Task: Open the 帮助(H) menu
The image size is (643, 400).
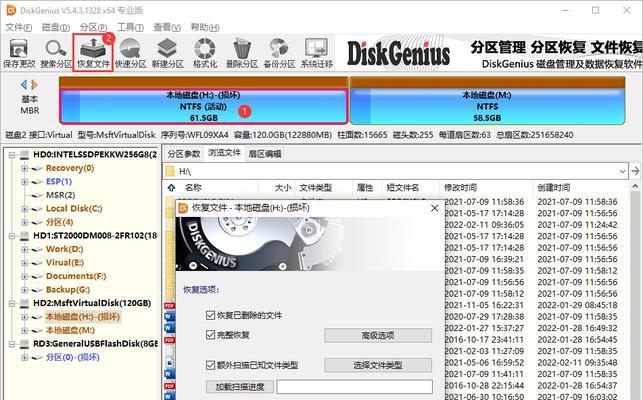Action: (x=205, y=27)
